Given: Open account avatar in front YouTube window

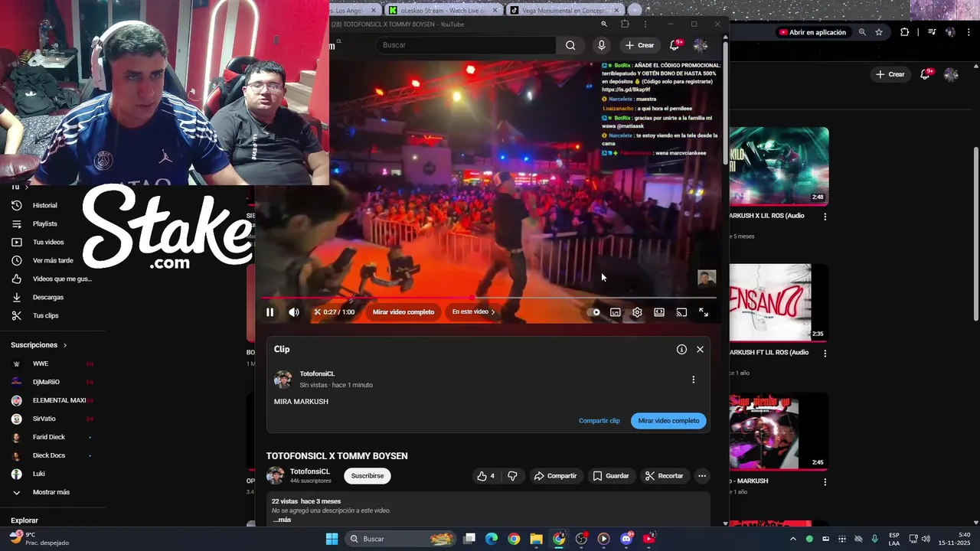Looking at the screenshot, I should click(700, 45).
